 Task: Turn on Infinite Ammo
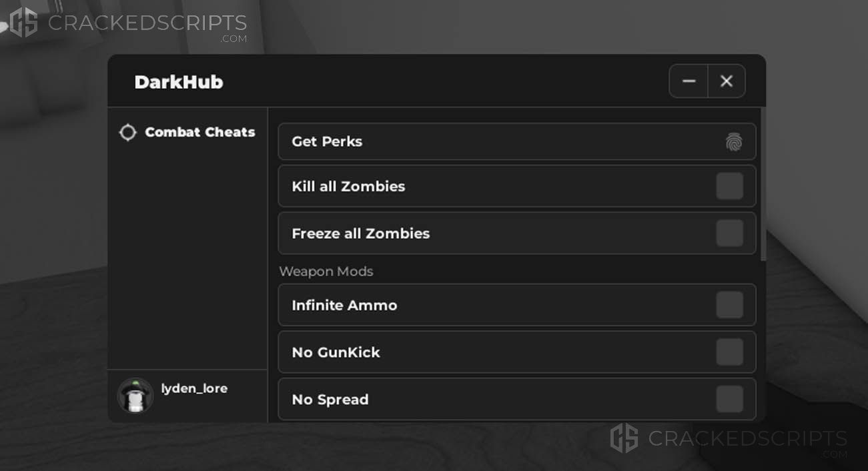click(729, 305)
